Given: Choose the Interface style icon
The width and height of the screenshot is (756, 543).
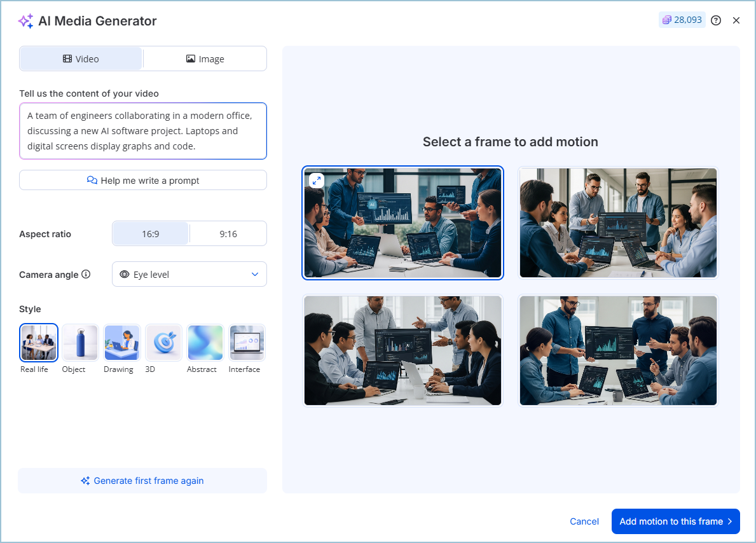Looking at the screenshot, I should coord(247,343).
